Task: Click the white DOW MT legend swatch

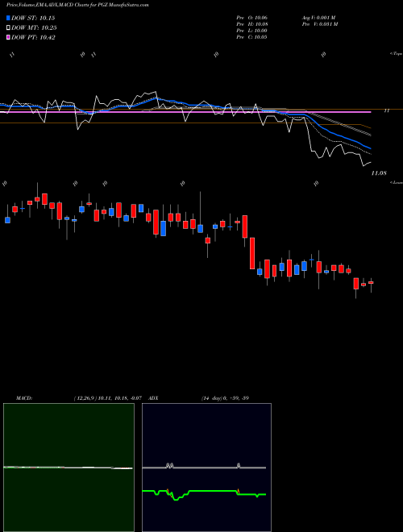Action: [9, 28]
